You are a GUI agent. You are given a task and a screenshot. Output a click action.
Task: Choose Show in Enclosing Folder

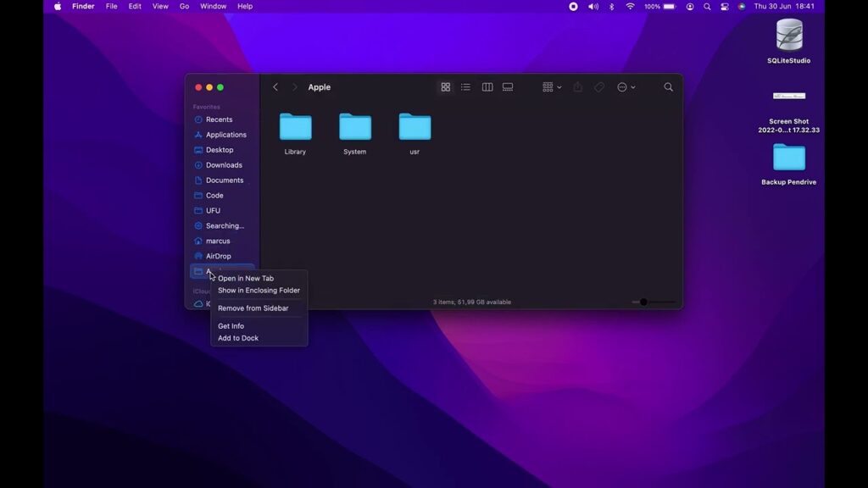259,291
